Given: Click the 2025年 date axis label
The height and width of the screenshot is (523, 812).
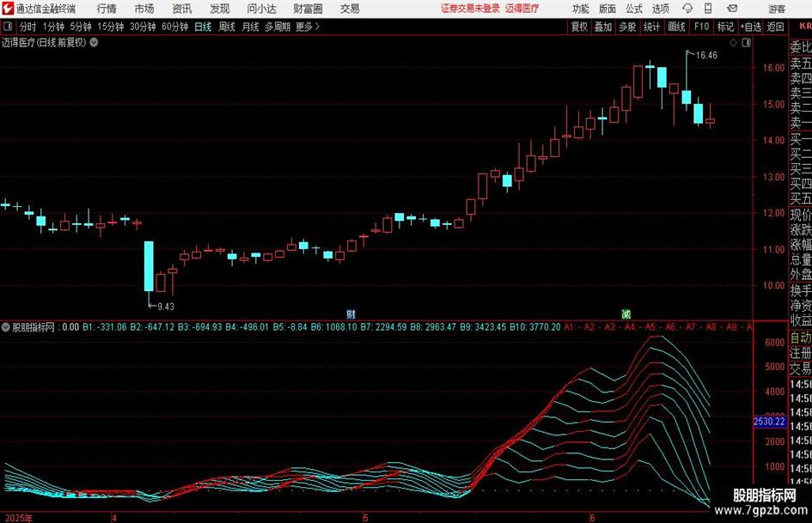Looking at the screenshot, I should [19, 518].
